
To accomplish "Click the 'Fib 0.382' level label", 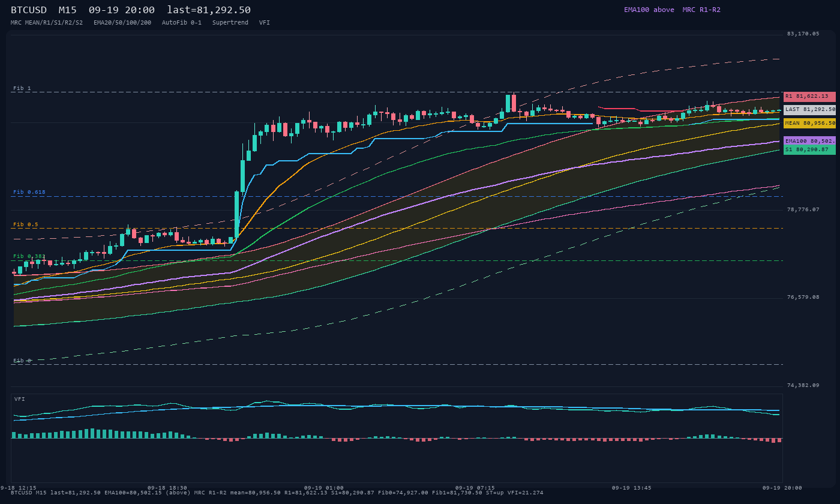I will (29, 256).
